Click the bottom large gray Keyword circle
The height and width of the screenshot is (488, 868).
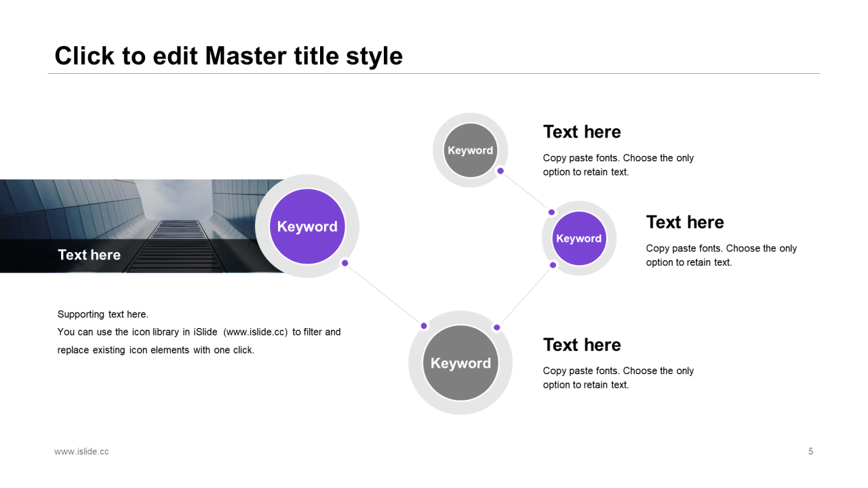coord(460,363)
